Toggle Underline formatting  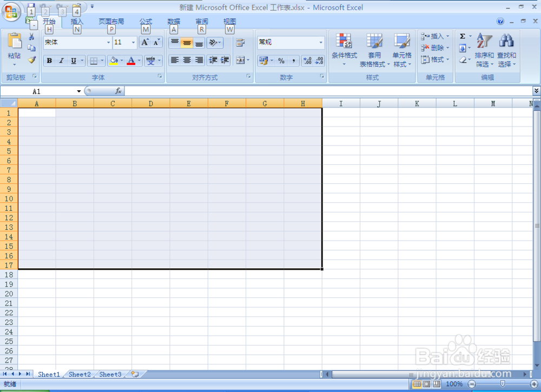(x=74, y=61)
